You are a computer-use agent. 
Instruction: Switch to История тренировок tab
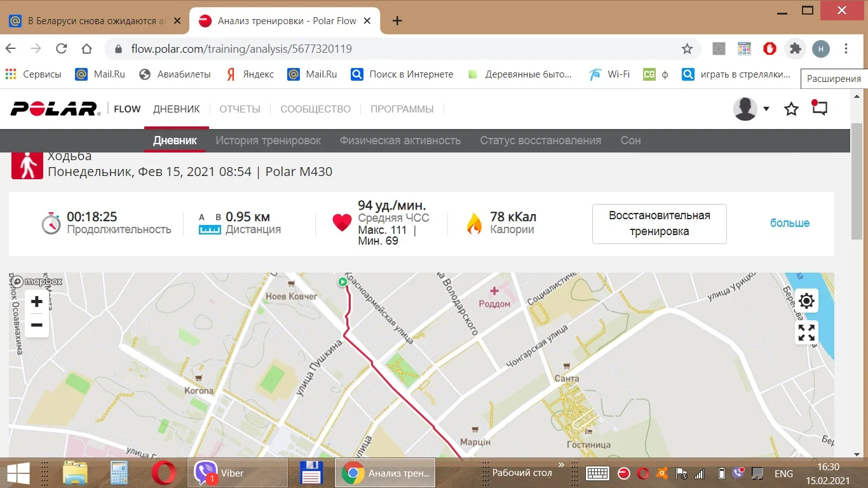click(x=268, y=140)
